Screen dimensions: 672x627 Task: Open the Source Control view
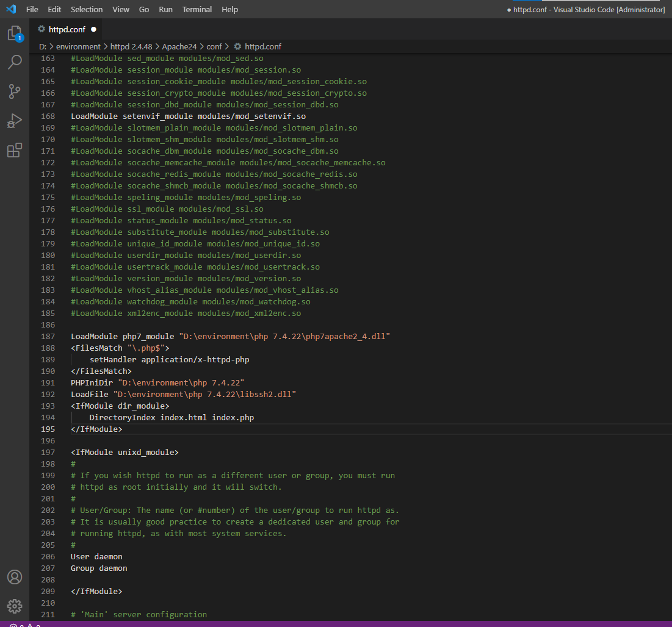15,91
